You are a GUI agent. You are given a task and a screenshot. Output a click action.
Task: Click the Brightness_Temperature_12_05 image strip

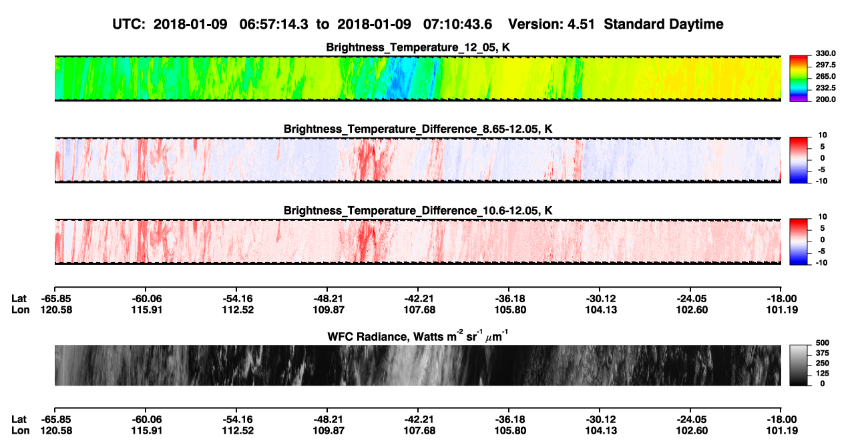[x=418, y=78]
